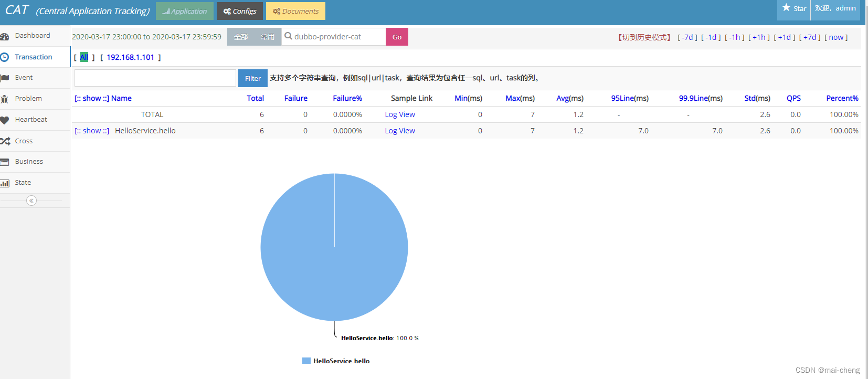Click HelloService.hello name cell
Viewport: 868px width, 379px height.
[x=145, y=131]
